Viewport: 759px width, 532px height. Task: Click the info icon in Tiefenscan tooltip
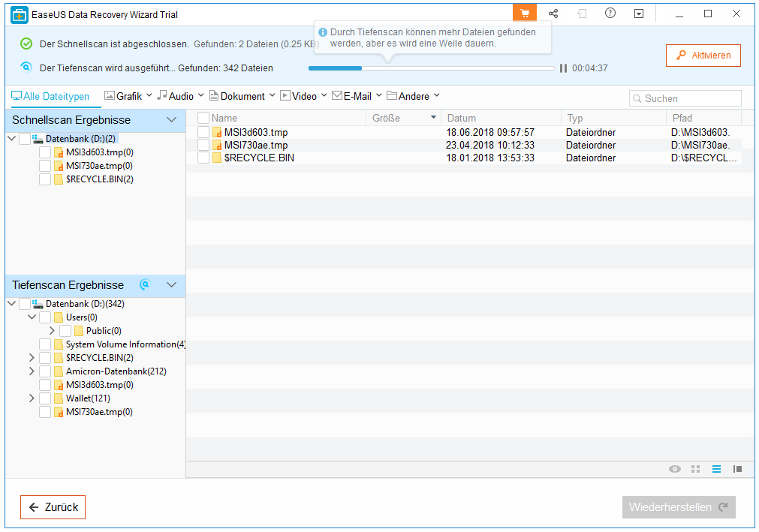pos(323,32)
